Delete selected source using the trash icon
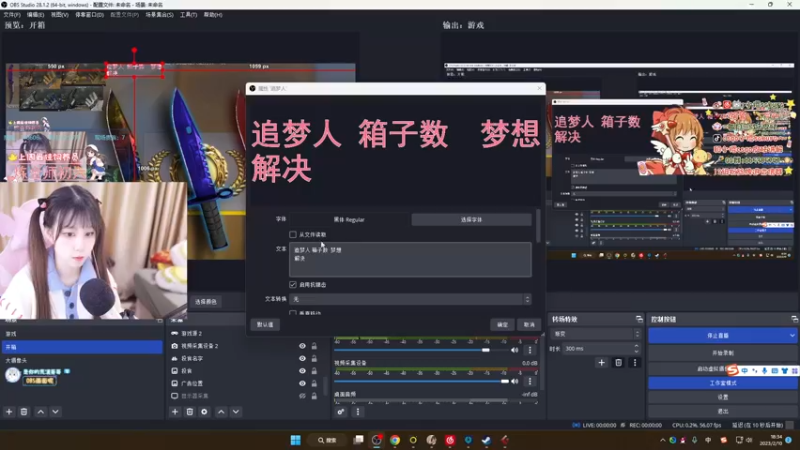The width and height of the screenshot is (800, 450). [x=190, y=412]
